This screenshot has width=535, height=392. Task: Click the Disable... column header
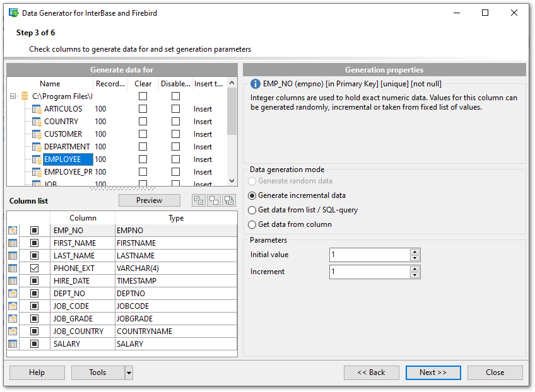coord(175,84)
